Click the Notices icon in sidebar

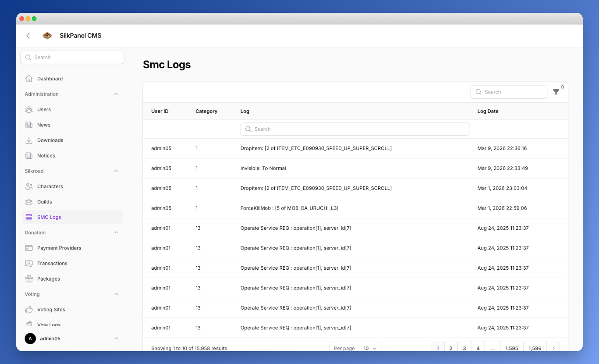click(29, 156)
